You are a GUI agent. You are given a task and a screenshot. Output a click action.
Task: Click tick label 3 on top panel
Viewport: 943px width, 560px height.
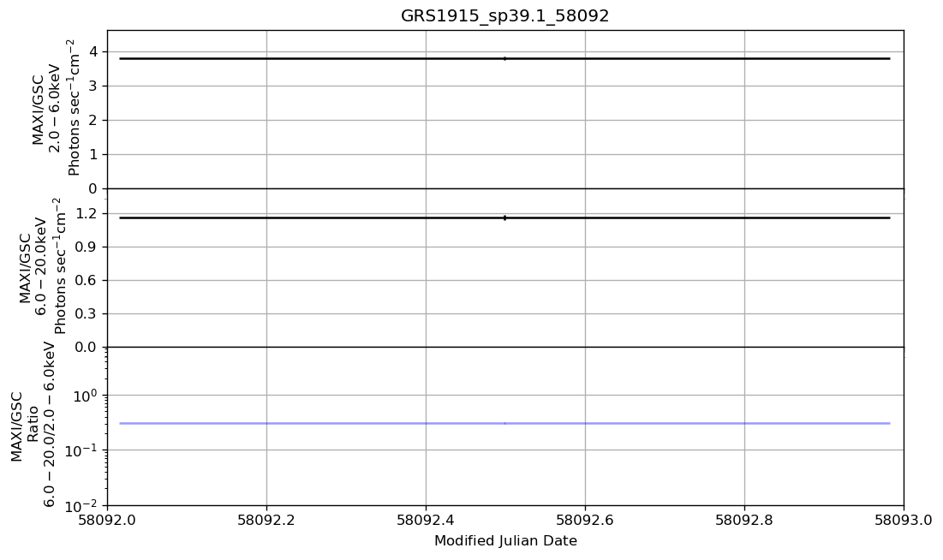tap(93, 86)
